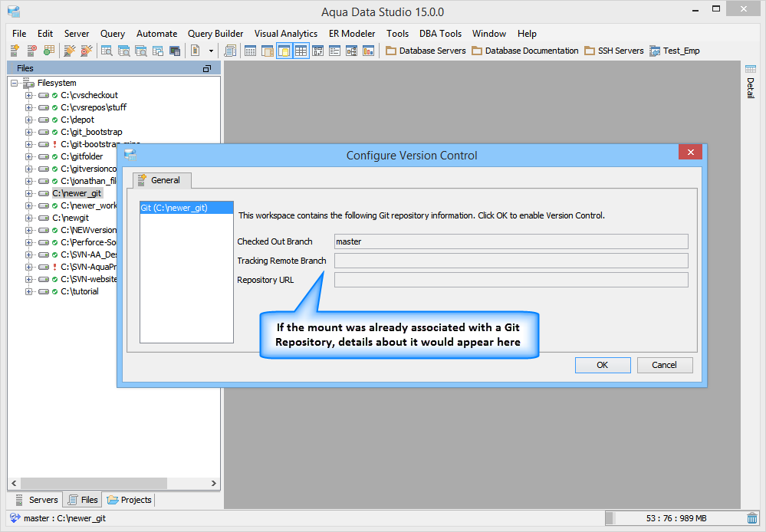Viewport: 766px width, 532px height.
Task: Open the Database Servers folder shortcut
Action: 426,51
